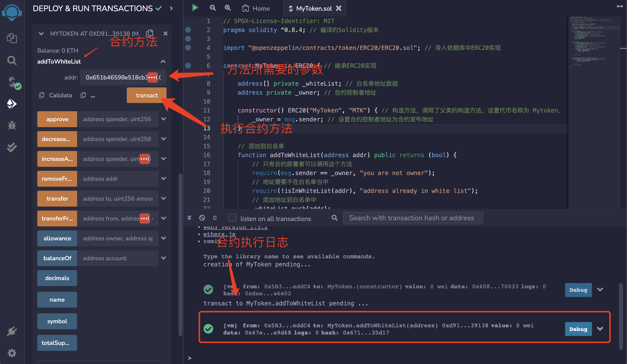
Task: Expand the removeFromWhiteList function parameters
Action: pyautogui.click(x=164, y=179)
